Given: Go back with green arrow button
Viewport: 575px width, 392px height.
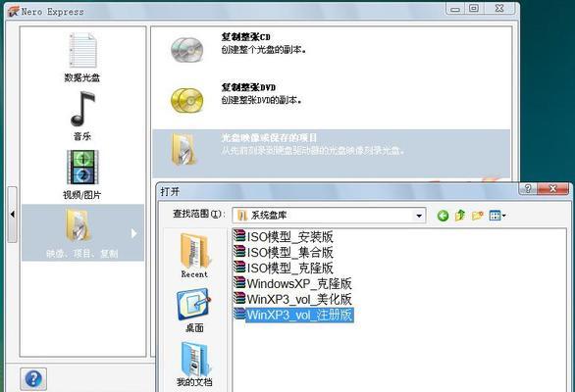Looking at the screenshot, I should (x=443, y=216).
